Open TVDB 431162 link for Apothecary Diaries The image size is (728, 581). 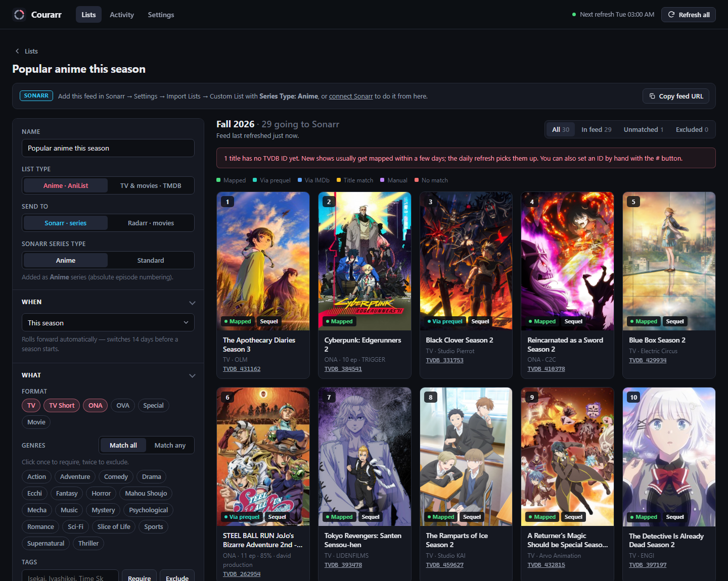(242, 369)
